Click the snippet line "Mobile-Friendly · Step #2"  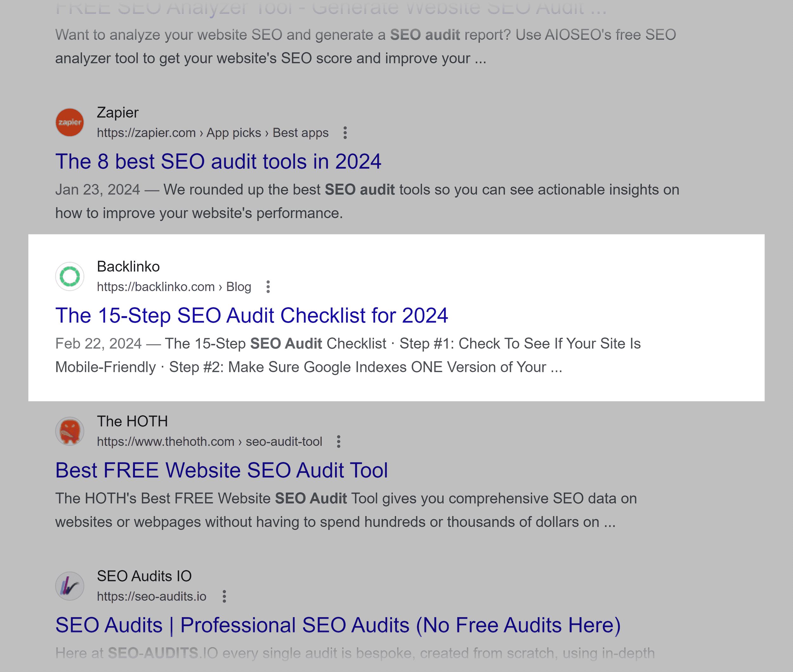[309, 367]
